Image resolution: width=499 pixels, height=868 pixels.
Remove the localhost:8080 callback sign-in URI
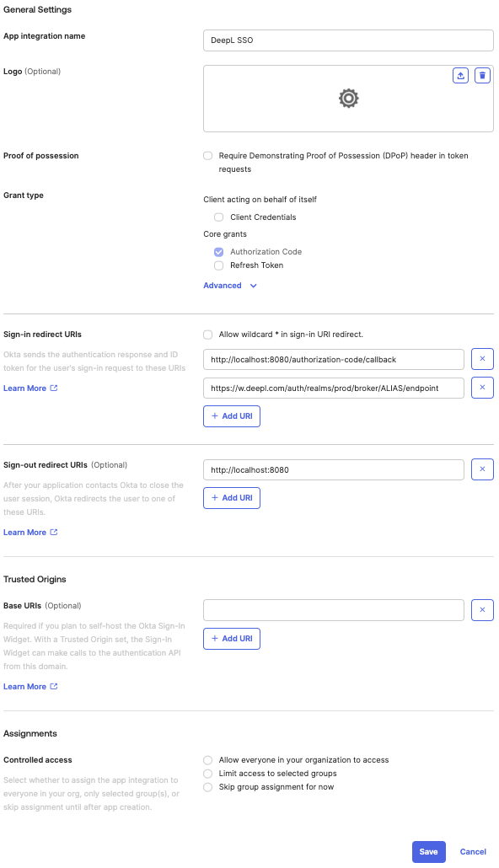[482, 358]
